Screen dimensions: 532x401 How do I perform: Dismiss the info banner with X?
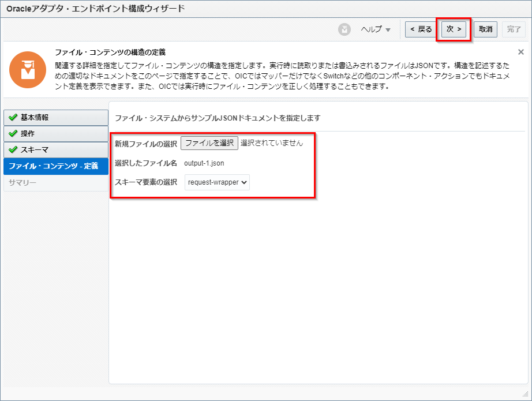520,52
